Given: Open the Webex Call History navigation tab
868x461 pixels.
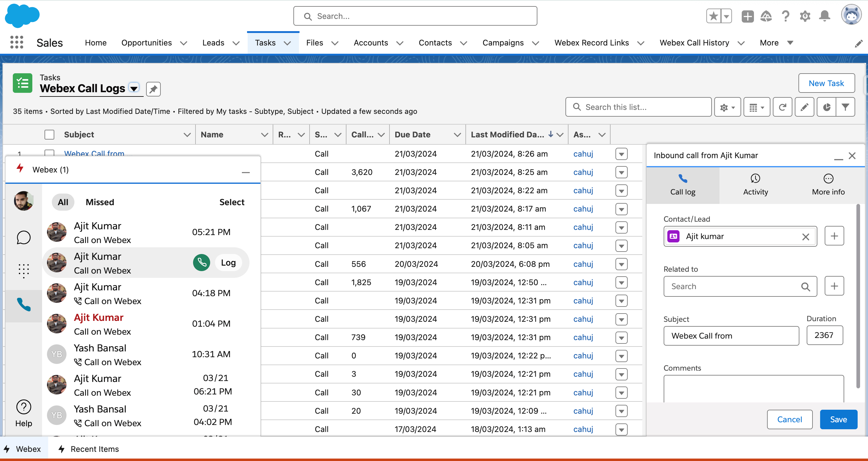Looking at the screenshot, I should (695, 42).
